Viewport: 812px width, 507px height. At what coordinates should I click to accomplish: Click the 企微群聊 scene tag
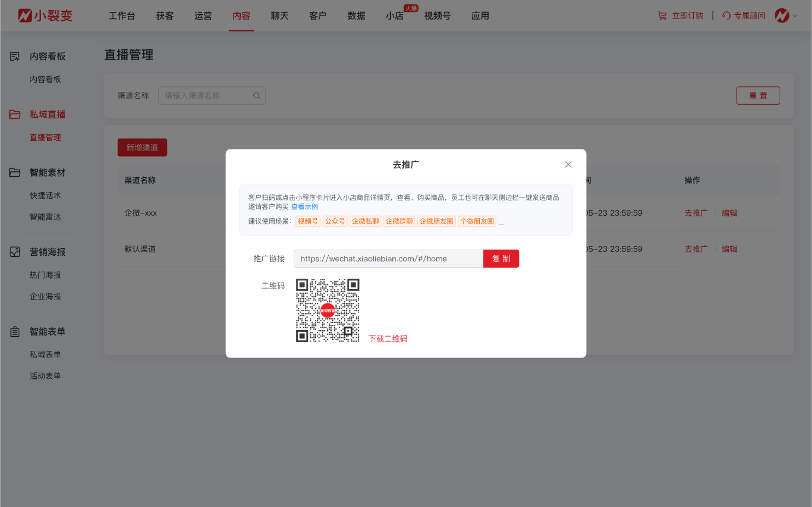coord(399,221)
